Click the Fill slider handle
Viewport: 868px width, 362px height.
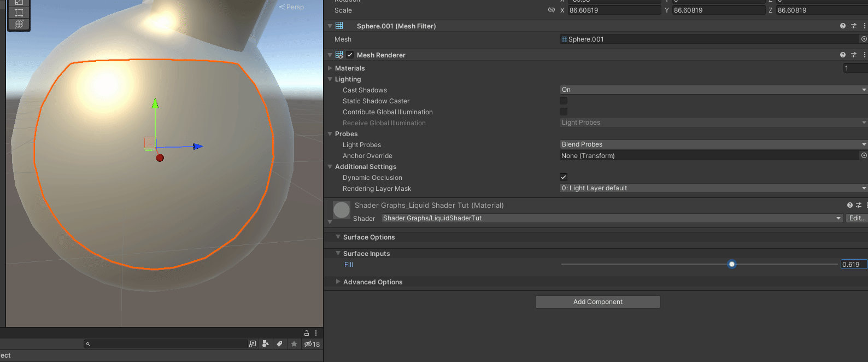pos(732,264)
